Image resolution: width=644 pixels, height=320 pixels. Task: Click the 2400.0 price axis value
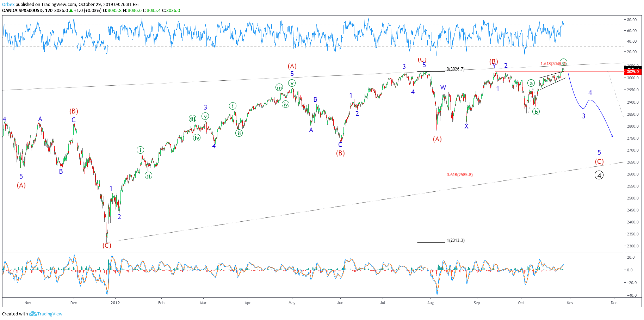633,222
